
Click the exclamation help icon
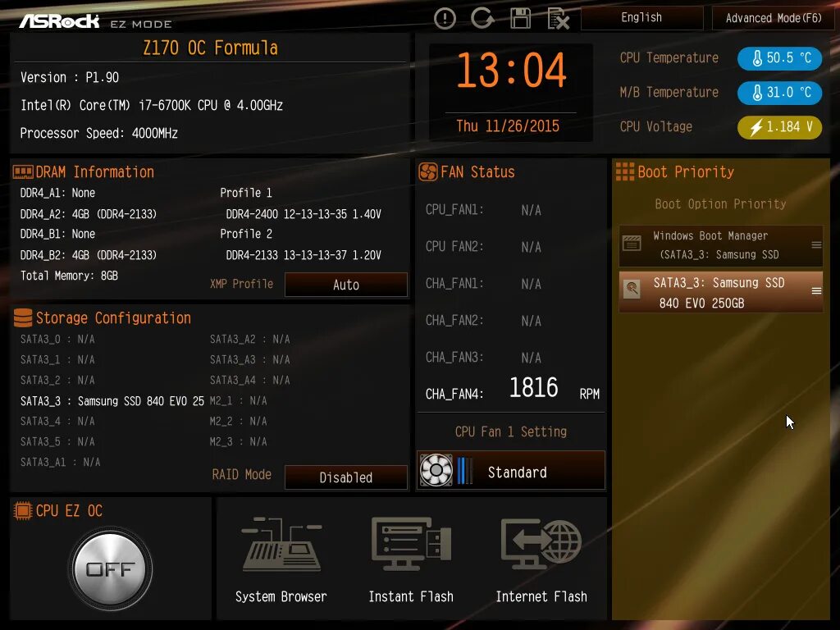[445, 19]
